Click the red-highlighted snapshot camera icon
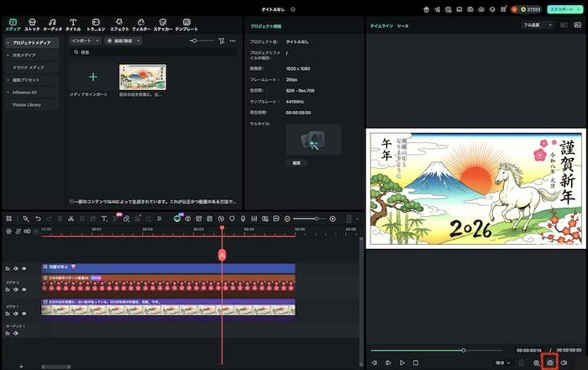 (x=550, y=362)
